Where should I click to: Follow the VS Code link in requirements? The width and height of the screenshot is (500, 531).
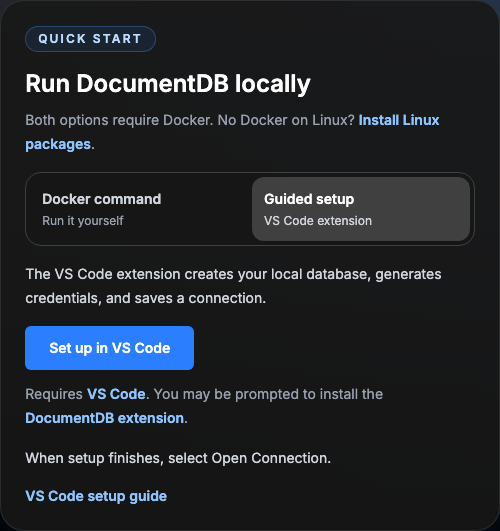[116, 394]
